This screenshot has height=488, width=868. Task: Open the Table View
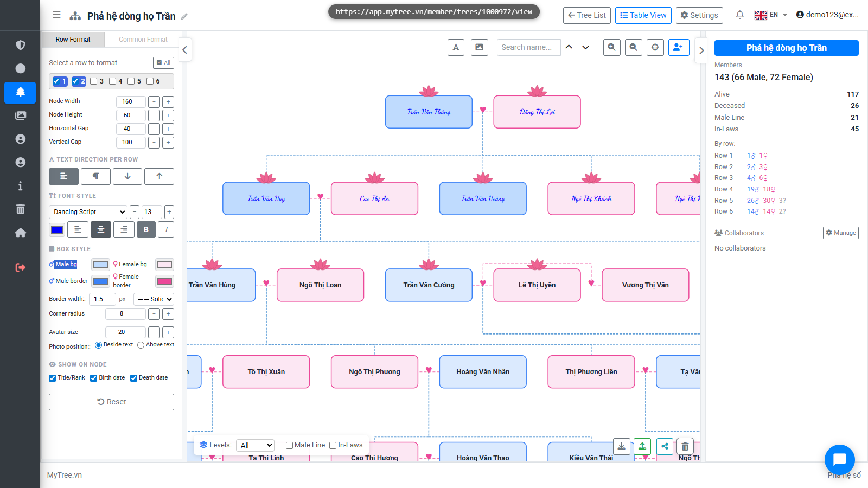pyautogui.click(x=643, y=15)
